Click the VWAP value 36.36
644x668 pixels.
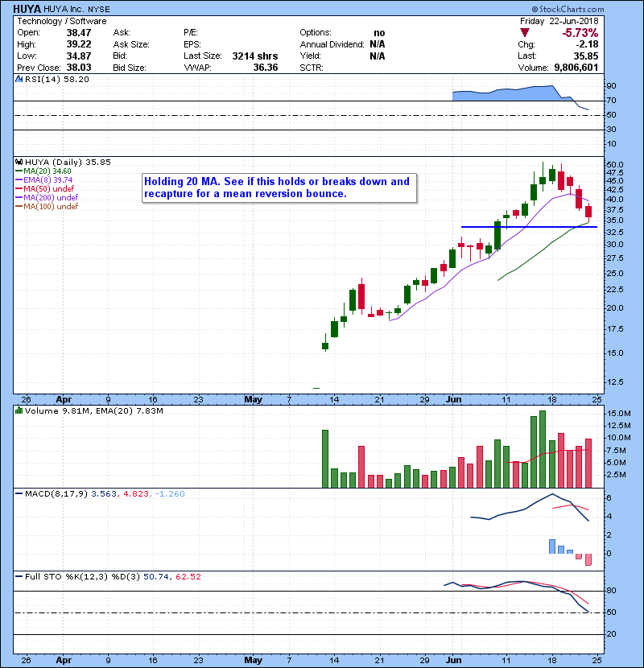point(266,68)
